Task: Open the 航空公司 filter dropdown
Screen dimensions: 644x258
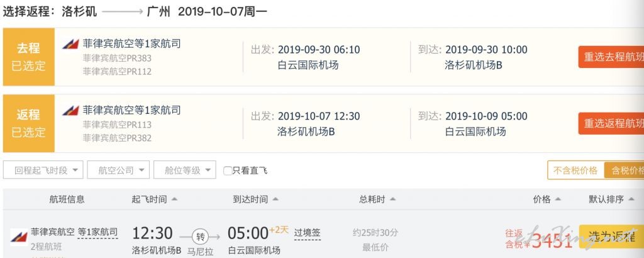Action: pos(118,170)
